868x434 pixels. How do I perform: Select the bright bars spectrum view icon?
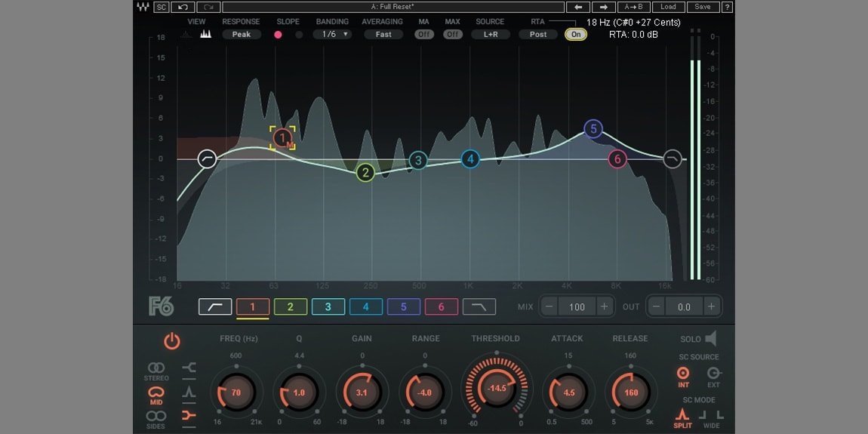click(206, 34)
